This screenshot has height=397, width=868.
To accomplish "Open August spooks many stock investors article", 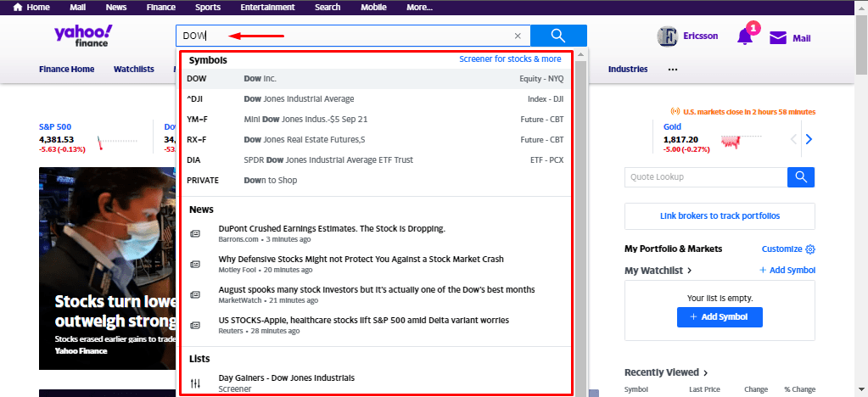I will click(x=377, y=289).
